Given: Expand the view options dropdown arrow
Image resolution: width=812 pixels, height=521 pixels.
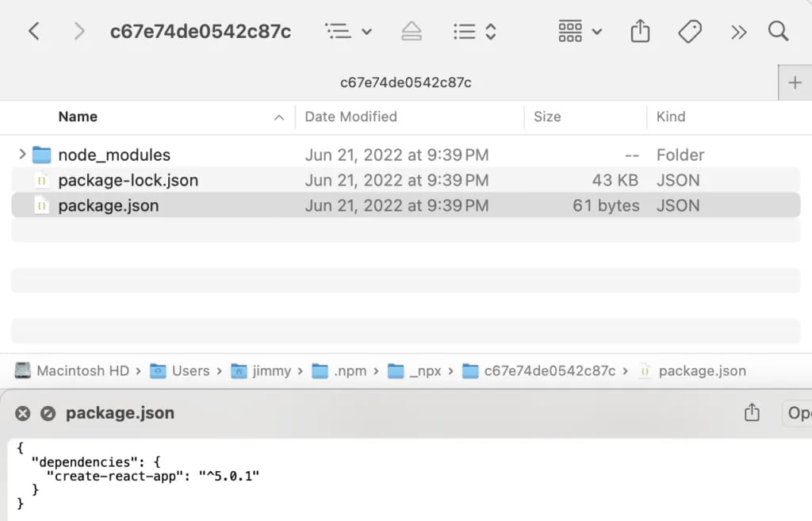Looking at the screenshot, I should click(x=366, y=32).
